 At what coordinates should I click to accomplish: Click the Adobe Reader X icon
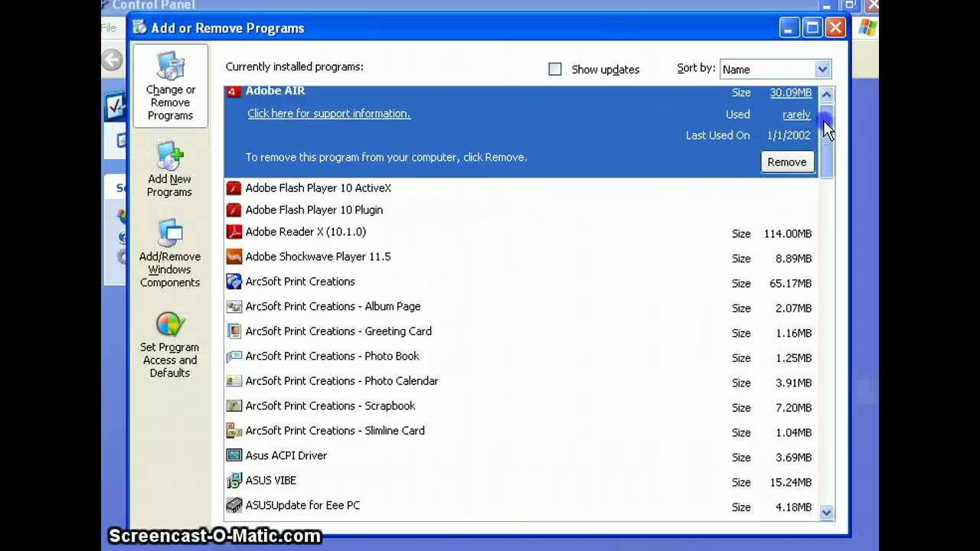tap(234, 232)
